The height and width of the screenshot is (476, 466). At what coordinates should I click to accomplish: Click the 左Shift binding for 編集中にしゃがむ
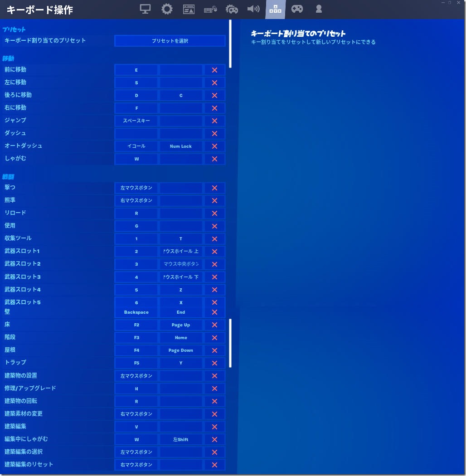[x=180, y=440]
